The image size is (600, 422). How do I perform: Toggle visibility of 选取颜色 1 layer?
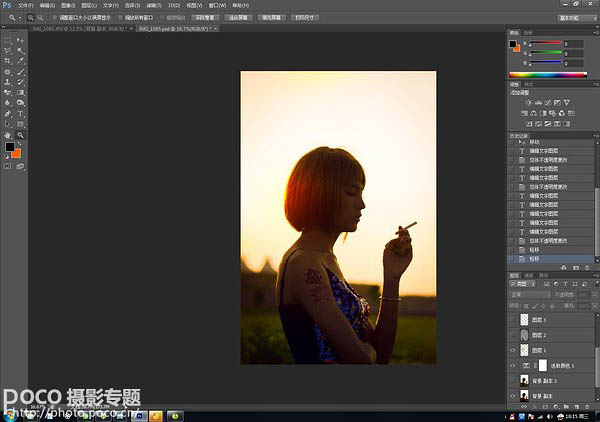tap(514, 367)
